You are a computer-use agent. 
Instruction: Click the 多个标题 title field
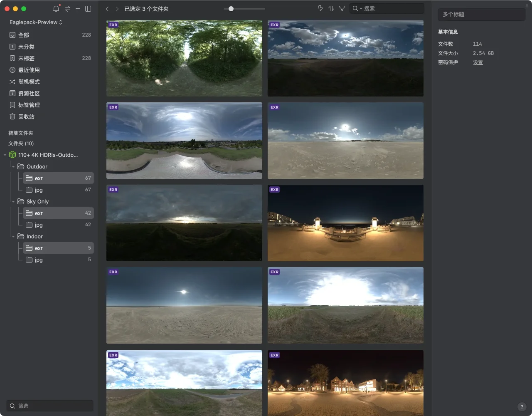click(x=481, y=14)
